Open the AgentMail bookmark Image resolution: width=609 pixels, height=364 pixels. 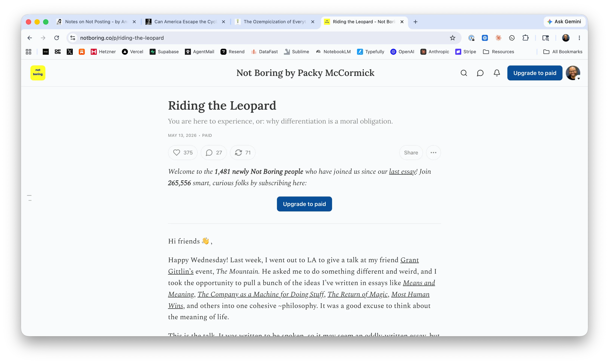pos(200,52)
